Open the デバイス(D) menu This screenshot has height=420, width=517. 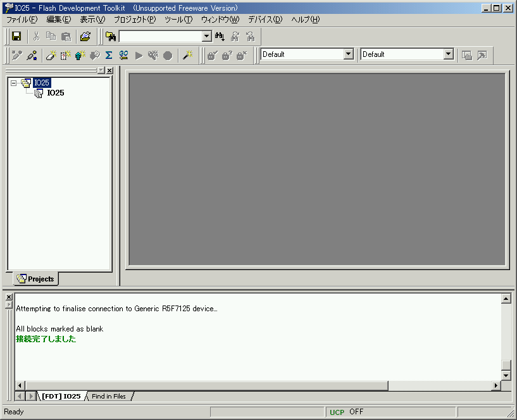[265, 20]
